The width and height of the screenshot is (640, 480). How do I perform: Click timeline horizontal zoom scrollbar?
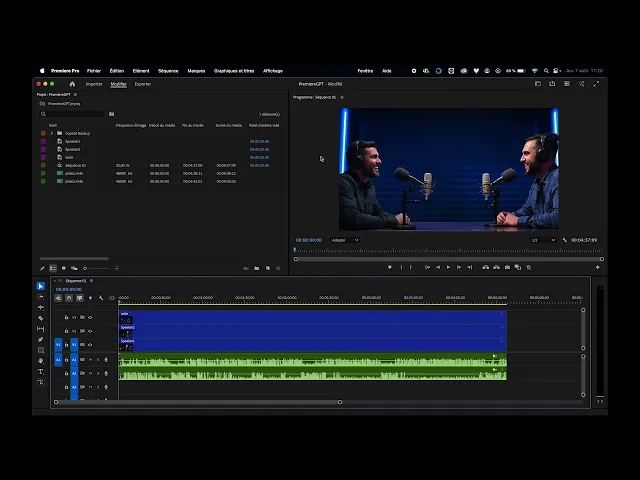tap(198, 402)
